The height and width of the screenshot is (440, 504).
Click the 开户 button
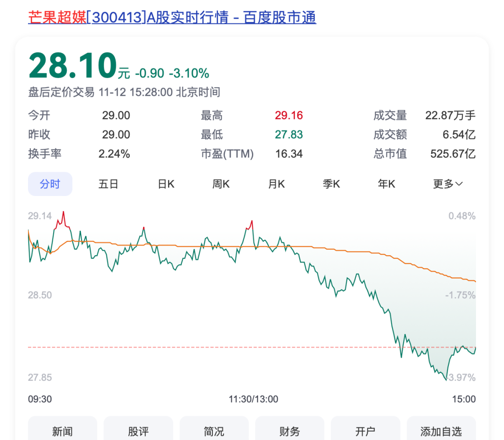click(365, 431)
